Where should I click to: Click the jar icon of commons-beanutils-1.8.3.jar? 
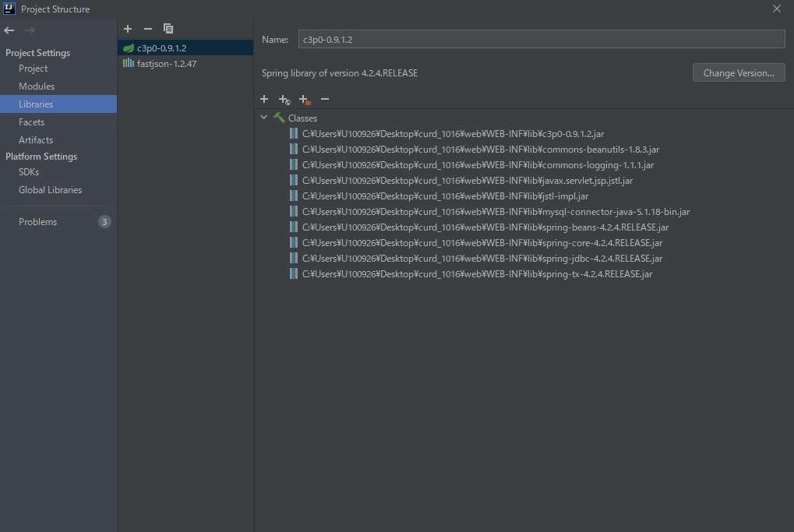coord(293,149)
